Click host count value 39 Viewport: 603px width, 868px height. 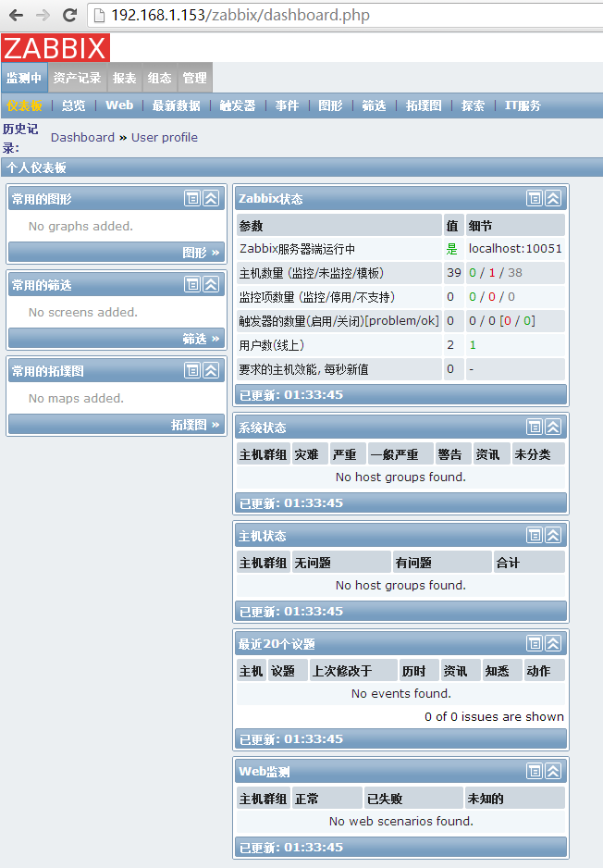click(x=454, y=272)
